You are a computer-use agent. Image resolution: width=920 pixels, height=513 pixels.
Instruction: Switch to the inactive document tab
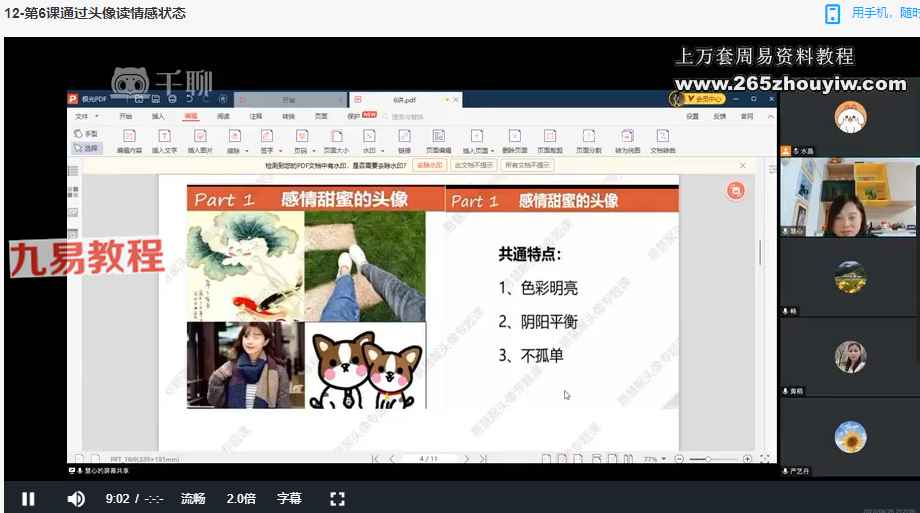tap(290, 100)
